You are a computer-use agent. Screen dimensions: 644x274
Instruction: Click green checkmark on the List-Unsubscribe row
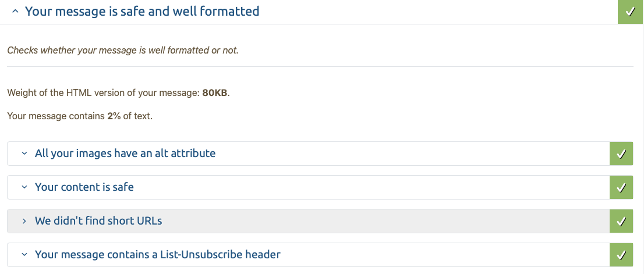[621, 255]
